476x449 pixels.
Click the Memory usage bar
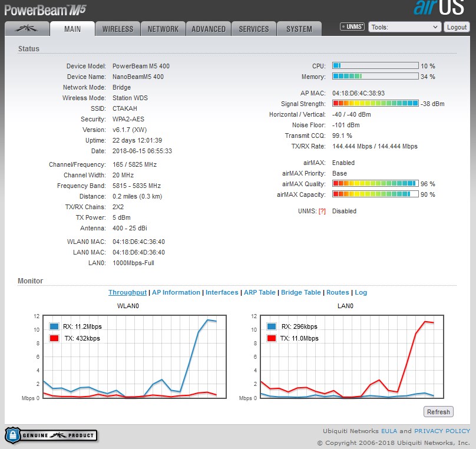click(x=375, y=76)
